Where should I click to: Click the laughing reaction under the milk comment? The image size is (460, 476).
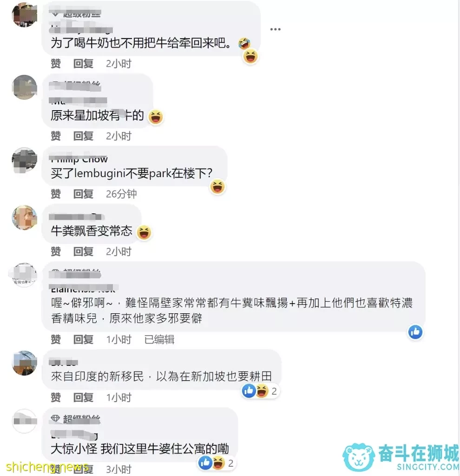[x=250, y=56]
